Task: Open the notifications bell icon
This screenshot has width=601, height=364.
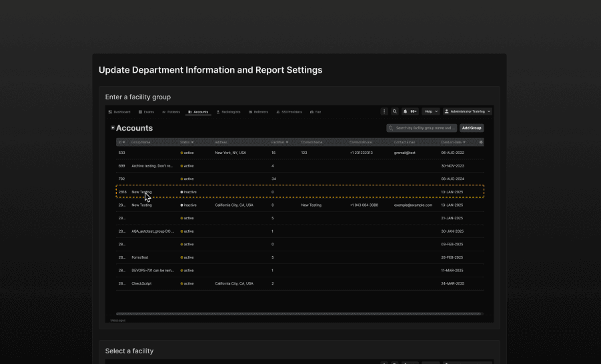Action: coord(406,111)
